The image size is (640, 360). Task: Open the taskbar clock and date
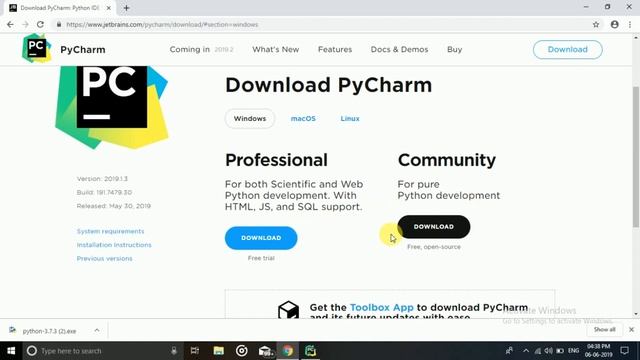pos(598,351)
